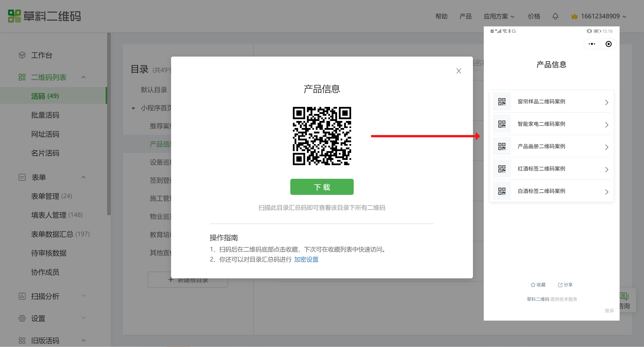Viewport: 644px width, 347px height.
Task: Click the mini-program circle close icon
Action: [x=609, y=44]
